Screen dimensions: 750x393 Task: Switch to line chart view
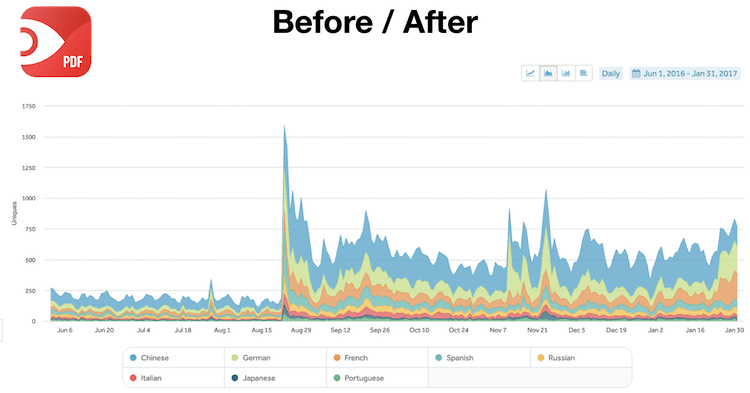[x=530, y=73]
